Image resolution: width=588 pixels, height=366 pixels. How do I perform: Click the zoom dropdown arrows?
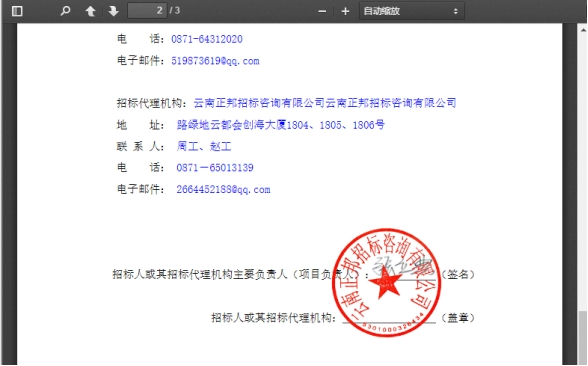pyautogui.click(x=456, y=11)
